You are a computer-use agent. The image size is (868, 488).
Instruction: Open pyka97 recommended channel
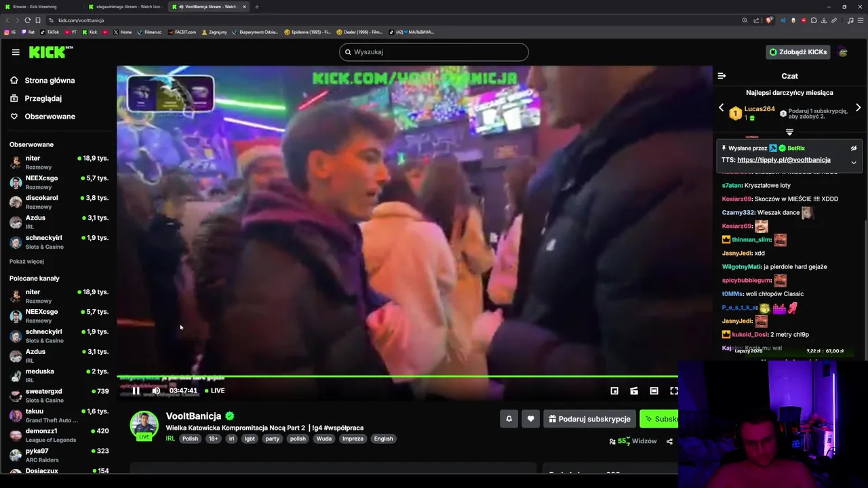58,455
